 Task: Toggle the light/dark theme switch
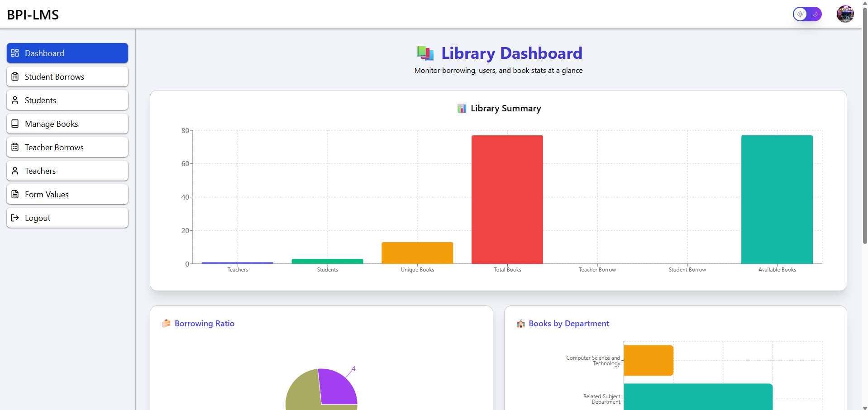(x=807, y=14)
